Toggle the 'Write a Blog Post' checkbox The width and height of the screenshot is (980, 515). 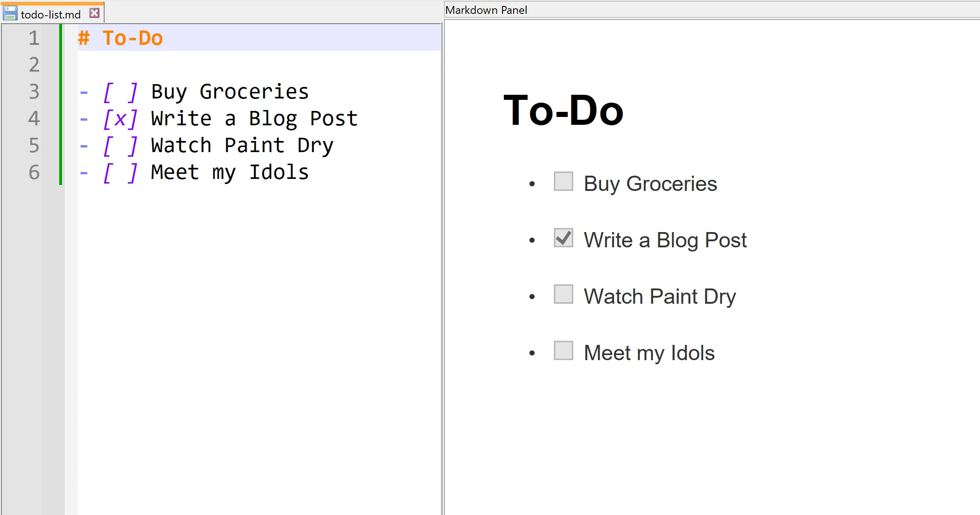[x=563, y=239]
